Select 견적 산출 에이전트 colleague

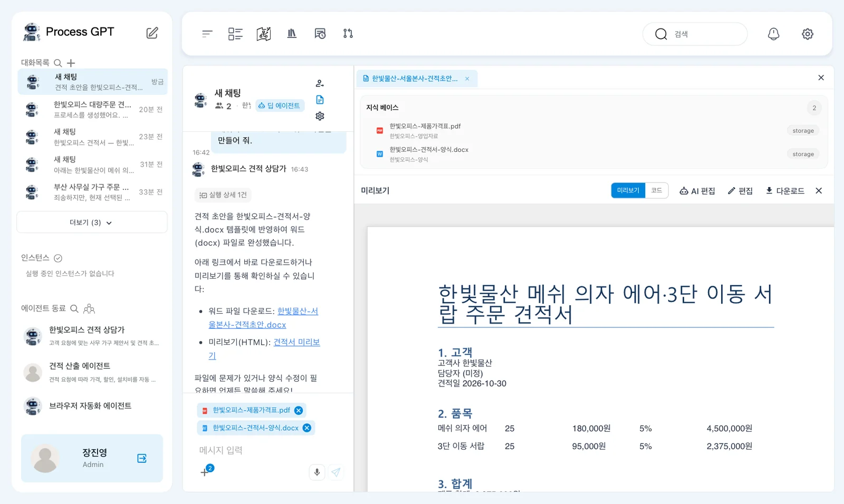pyautogui.click(x=92, y=372)
